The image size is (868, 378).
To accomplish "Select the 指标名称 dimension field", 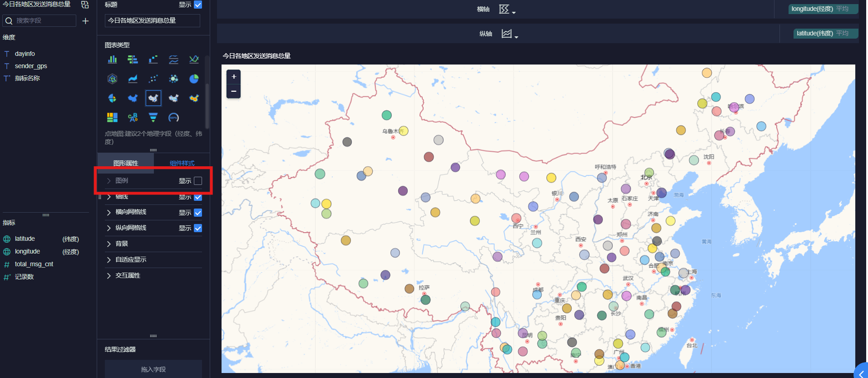I will point(27,78).
